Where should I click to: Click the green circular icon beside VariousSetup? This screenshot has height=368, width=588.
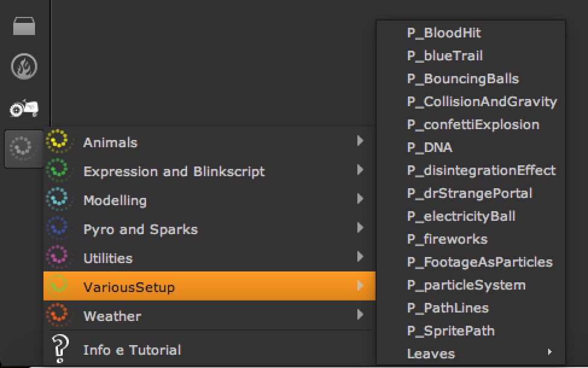tap(60, 287)
